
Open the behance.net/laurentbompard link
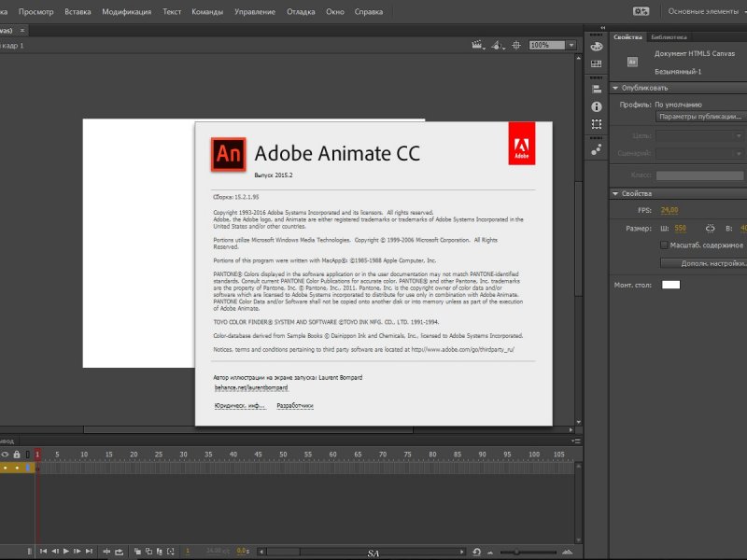[251, 388]
